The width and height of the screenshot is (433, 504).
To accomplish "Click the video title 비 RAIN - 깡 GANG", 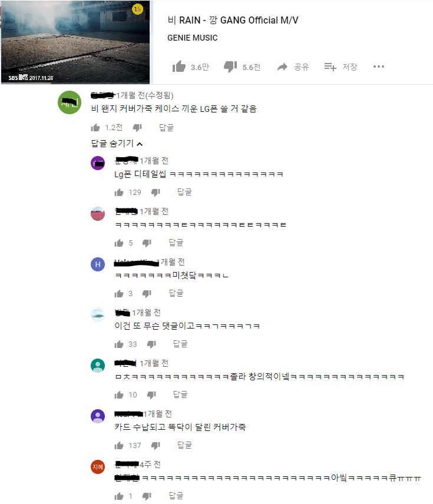I will [233, 20].
